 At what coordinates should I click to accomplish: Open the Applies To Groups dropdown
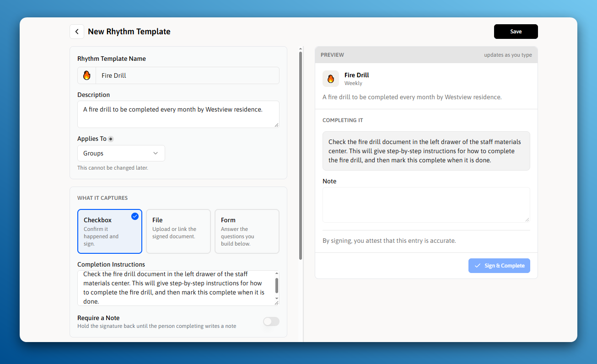[x=121, y=153]
